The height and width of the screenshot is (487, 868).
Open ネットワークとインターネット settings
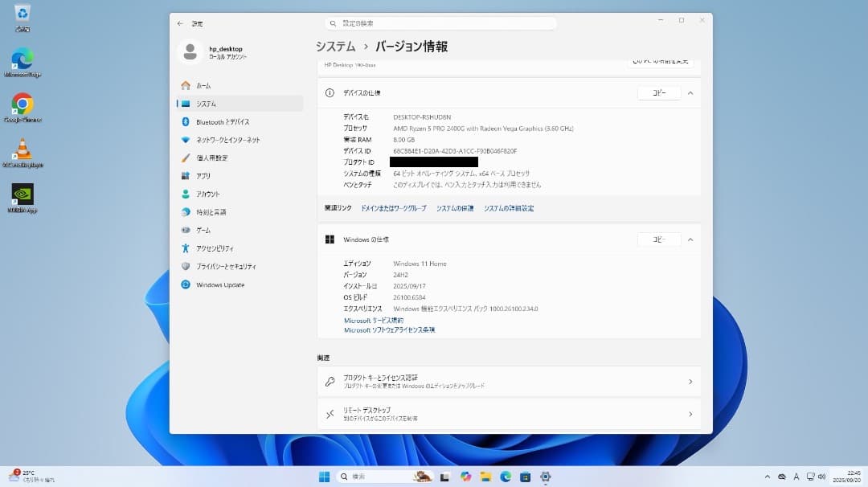(237, 139)
